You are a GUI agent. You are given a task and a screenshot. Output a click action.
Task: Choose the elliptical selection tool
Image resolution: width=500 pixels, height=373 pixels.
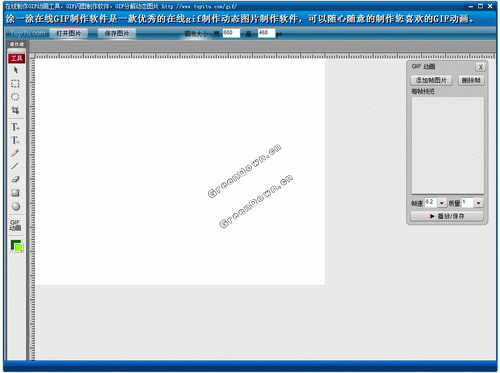[x=15, y=97]
